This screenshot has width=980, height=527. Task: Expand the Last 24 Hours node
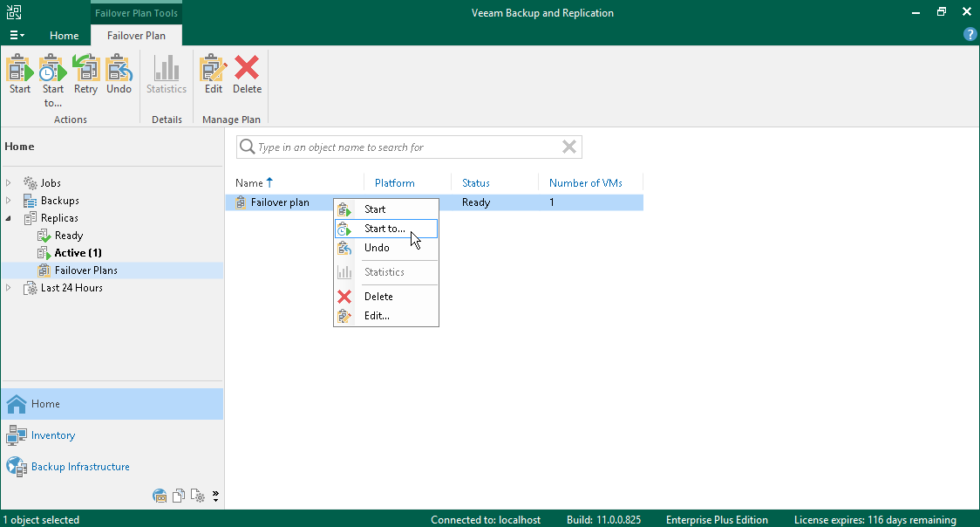[x=8, y=288]
